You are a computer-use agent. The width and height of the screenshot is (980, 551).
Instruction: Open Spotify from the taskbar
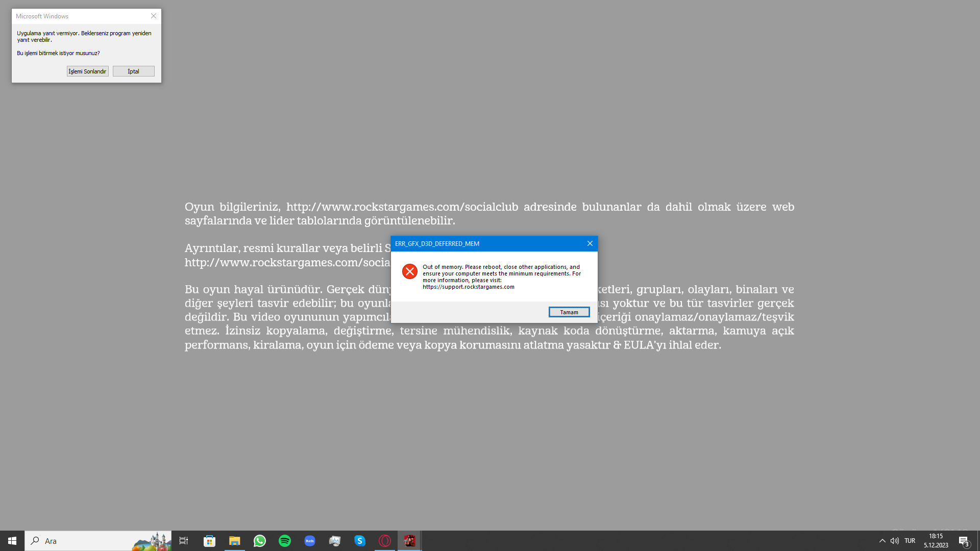[x=284, y=541]
